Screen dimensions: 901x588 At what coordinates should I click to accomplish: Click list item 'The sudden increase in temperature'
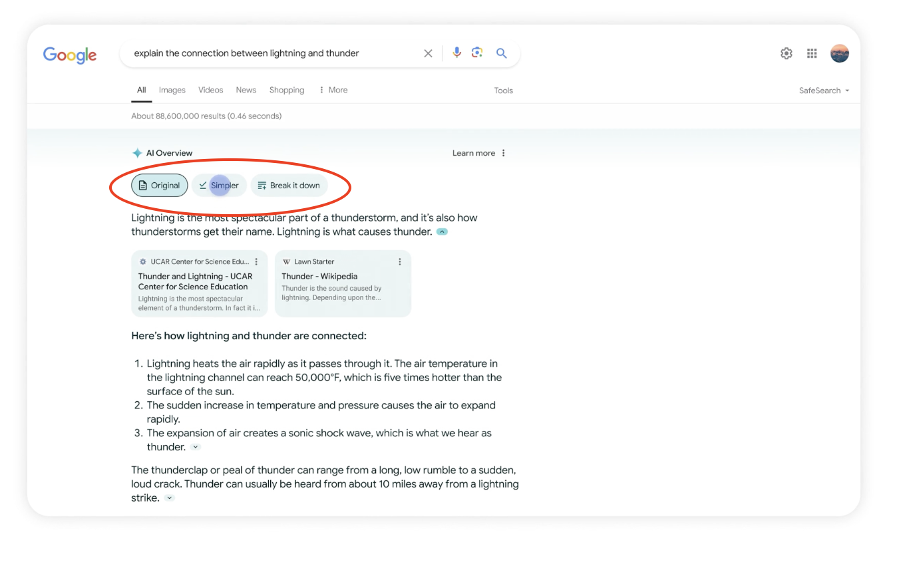tap(321, 412)
